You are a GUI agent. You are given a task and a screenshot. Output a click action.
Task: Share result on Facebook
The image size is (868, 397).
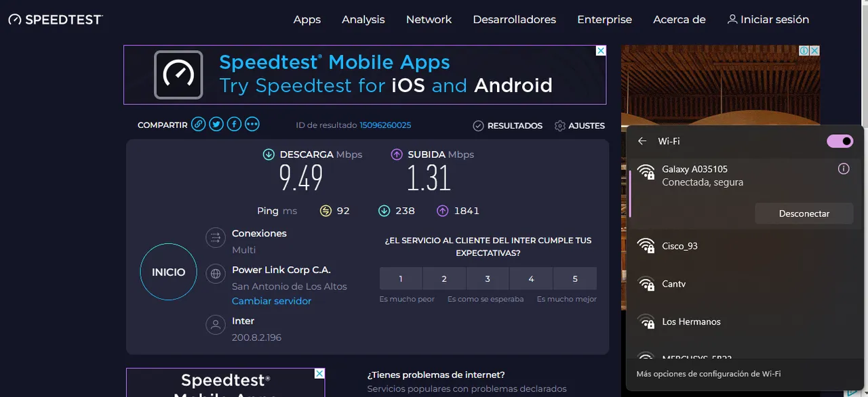[x=234, y=125]
